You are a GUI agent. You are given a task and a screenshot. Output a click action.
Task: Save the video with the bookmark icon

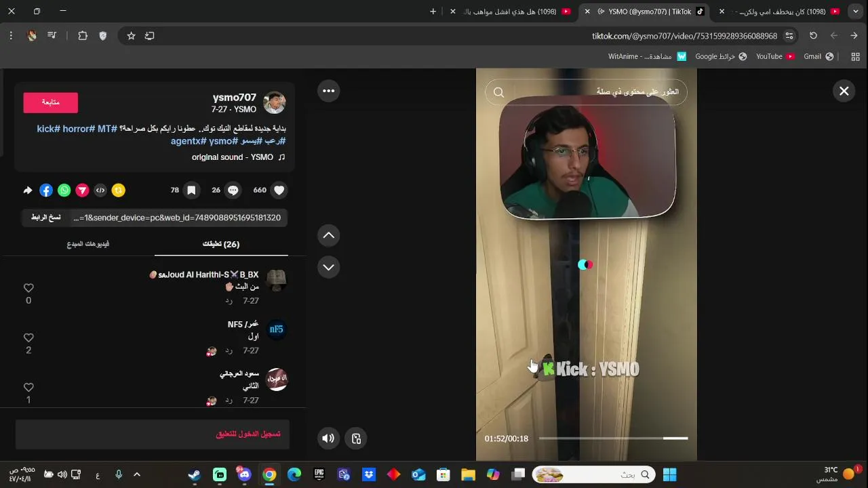click(191, 190)
